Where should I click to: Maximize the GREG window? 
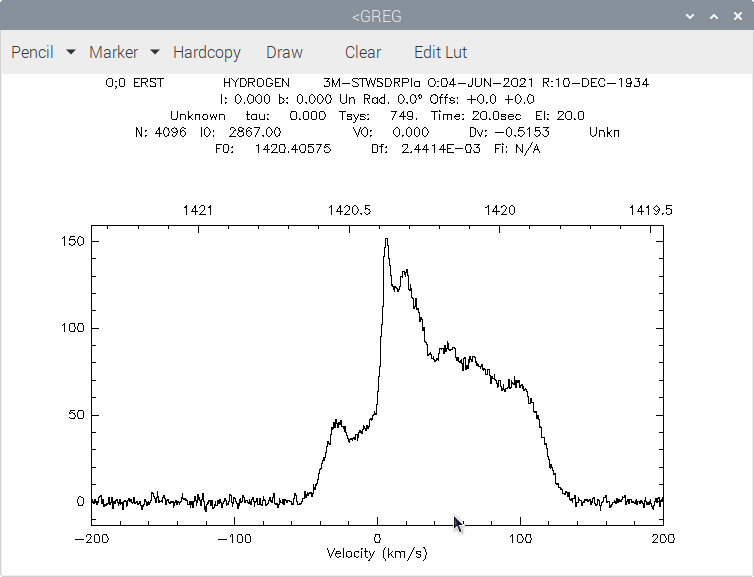(x=714, y=16)
